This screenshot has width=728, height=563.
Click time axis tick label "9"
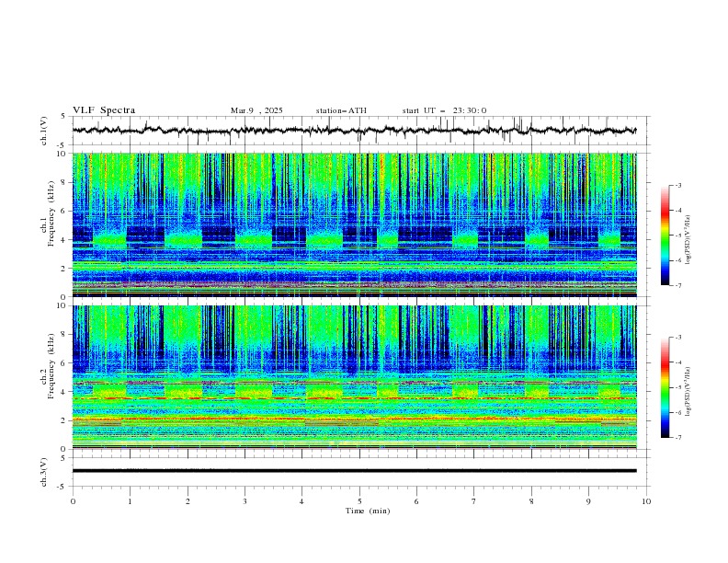pyautogui.click(x=588, y=501)
